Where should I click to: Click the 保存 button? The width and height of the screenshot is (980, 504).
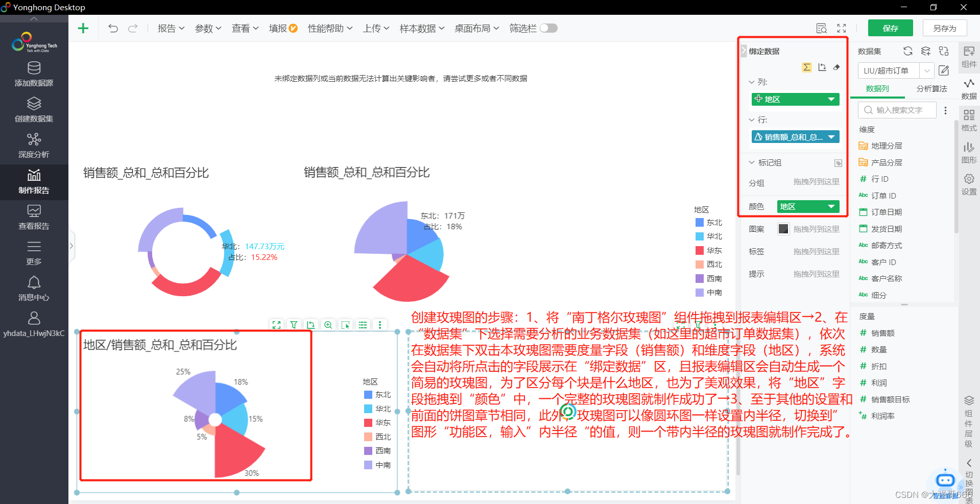pos(890,28)
